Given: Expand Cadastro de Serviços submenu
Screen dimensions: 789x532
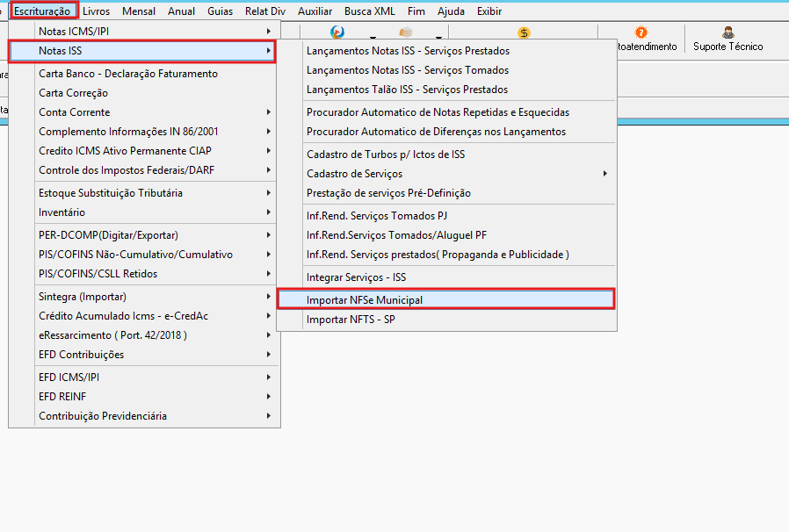Looking at the screenshot, I should click(x=447, y=174).
